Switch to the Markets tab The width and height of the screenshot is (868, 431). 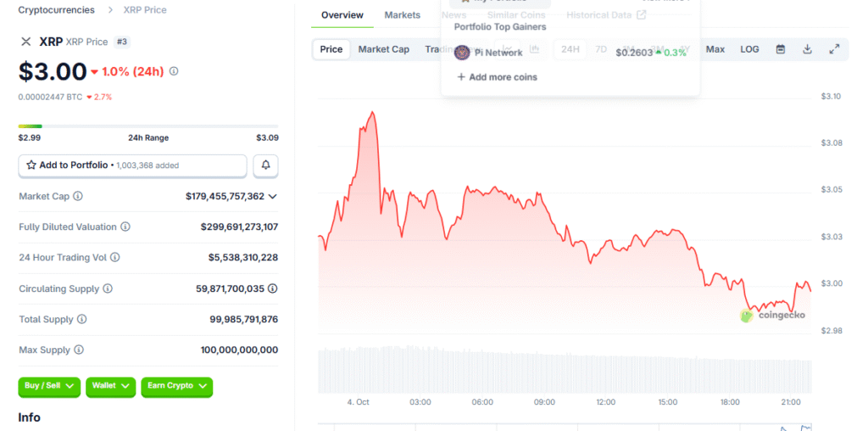[402, 15]
